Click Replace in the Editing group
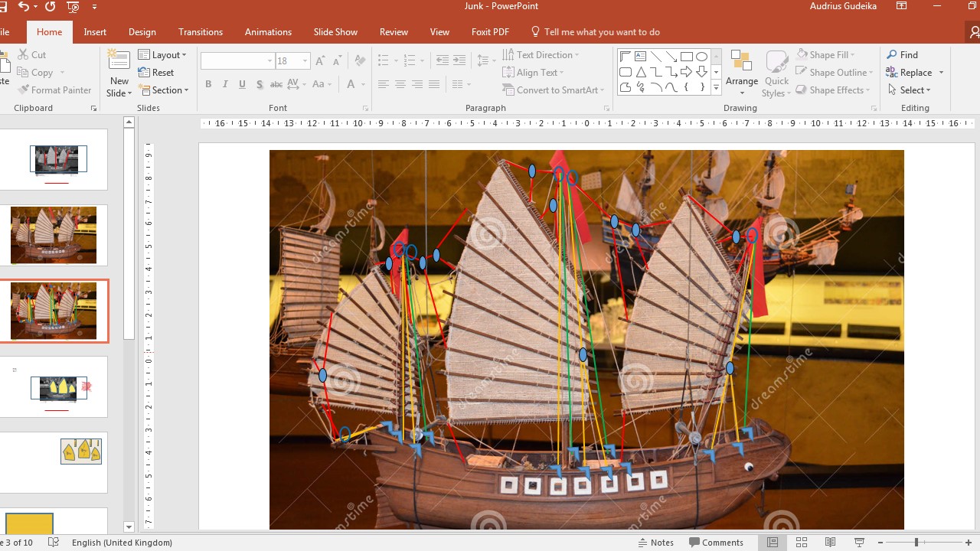This screenshot has height=551, width=980. 908,73
